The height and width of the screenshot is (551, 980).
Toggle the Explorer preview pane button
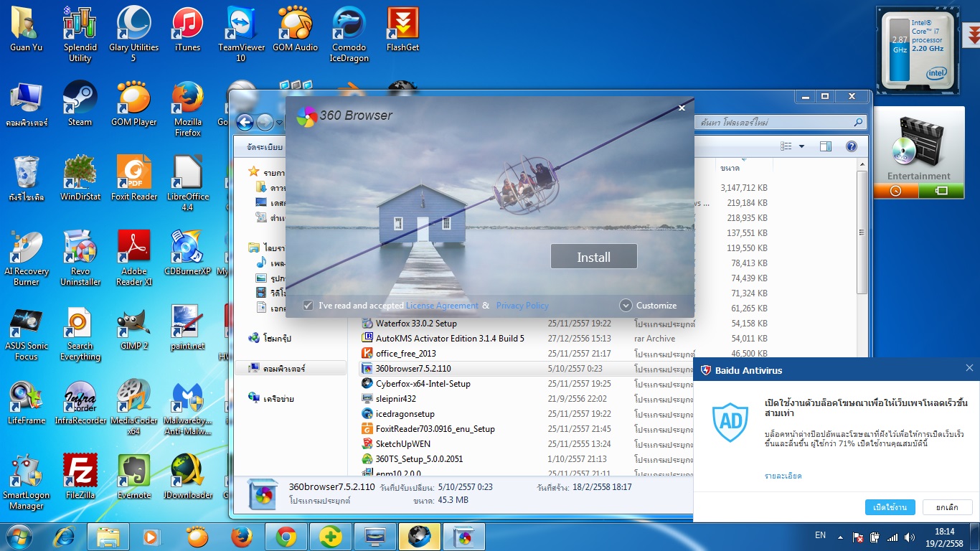(x=826, y=146)
